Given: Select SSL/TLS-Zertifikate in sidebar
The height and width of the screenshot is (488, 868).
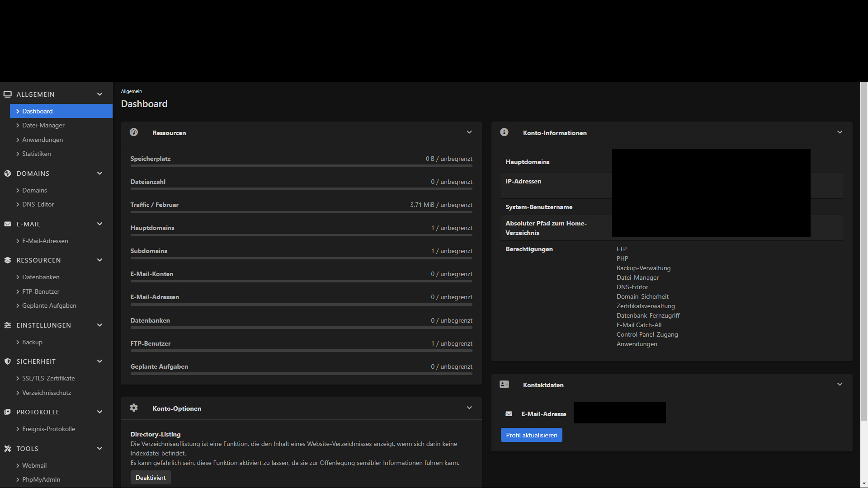Looking at the screenshot, I should click(x=48, y=379).
